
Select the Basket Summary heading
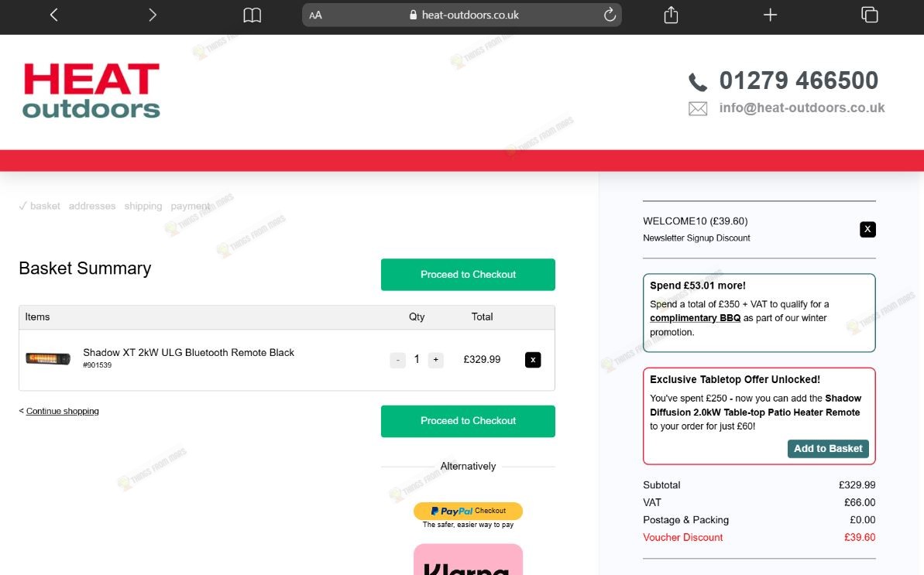tap(85, 269)
